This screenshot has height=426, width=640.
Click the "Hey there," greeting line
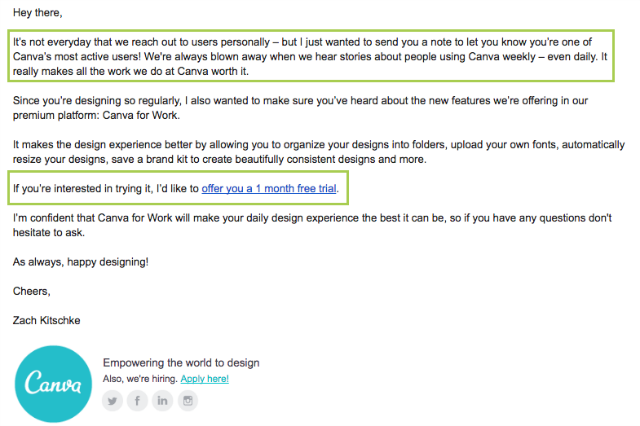[38, 13]
